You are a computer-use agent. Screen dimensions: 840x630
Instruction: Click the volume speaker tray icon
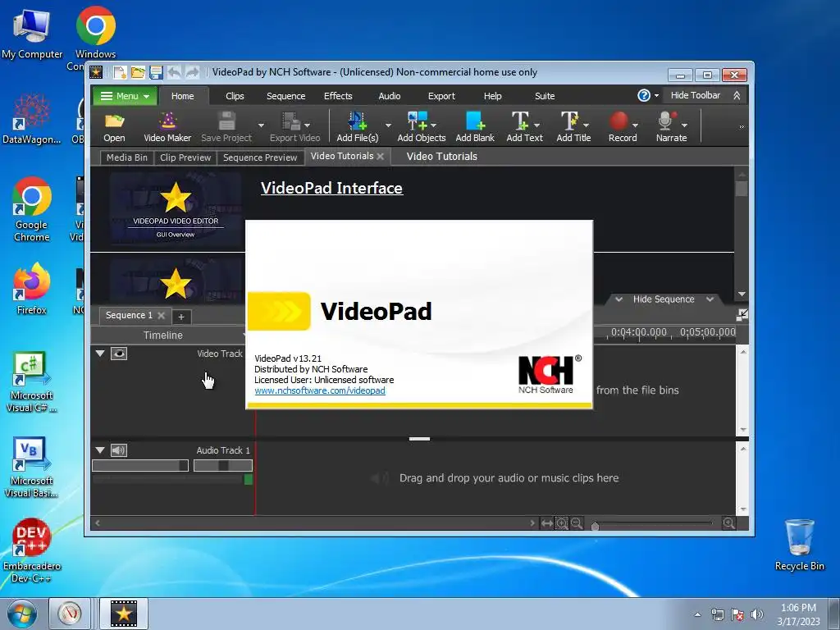click(757, 614)
